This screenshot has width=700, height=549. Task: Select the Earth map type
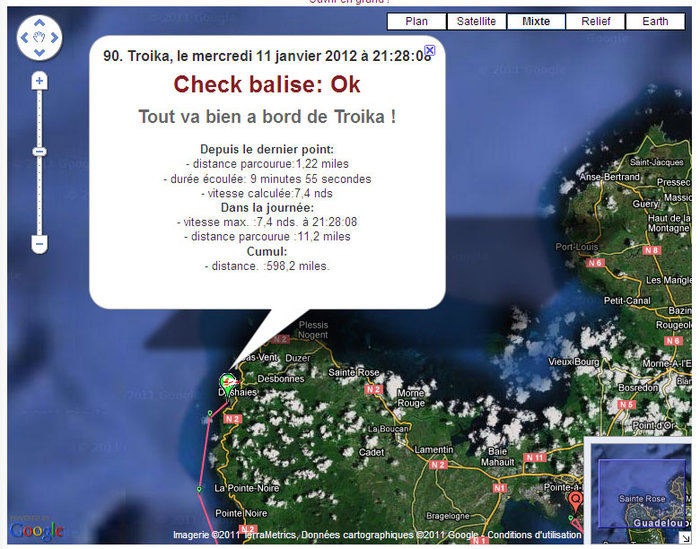(x=656, y=21)
